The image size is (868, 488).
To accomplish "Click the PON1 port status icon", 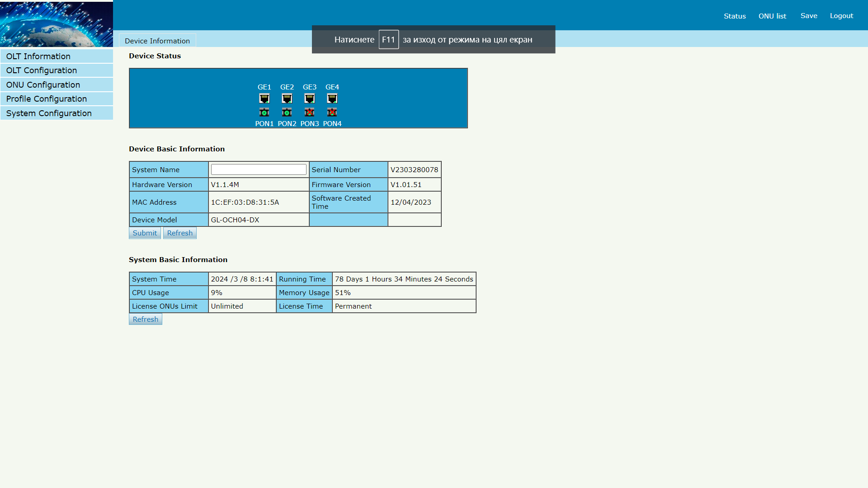I will click(264, 112).
